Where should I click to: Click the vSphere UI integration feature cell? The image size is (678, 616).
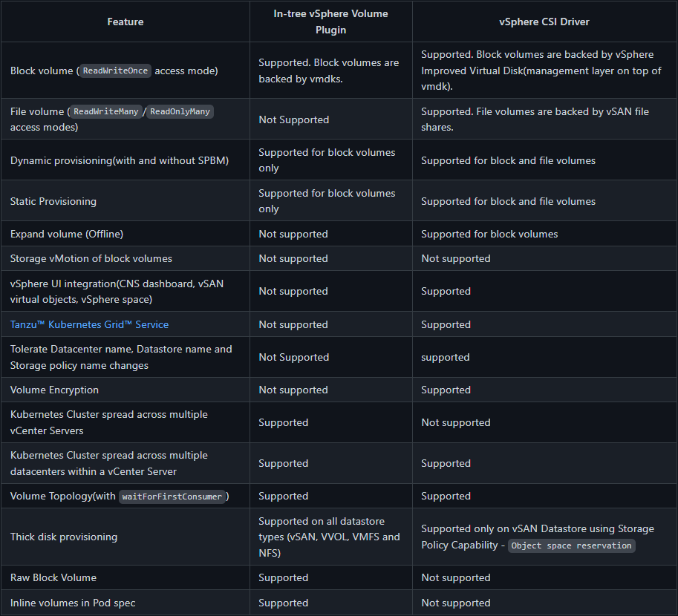(x=117, y=291)
